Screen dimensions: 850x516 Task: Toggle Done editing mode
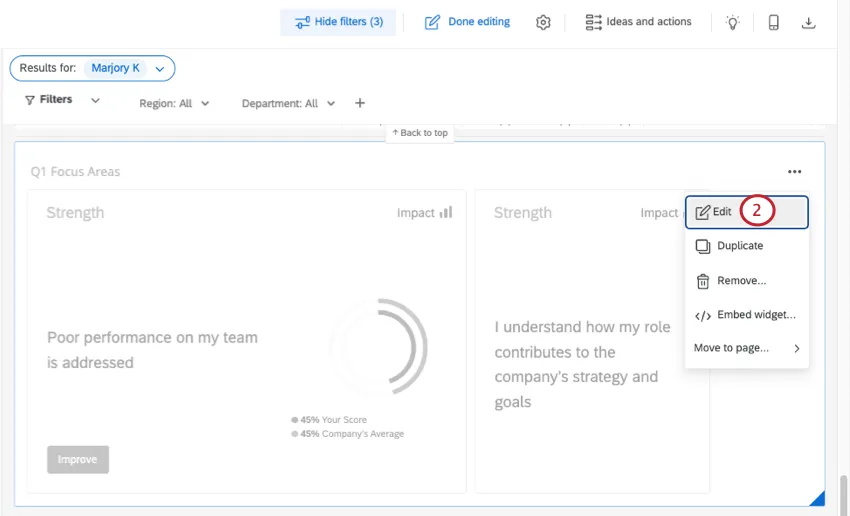[467, 22]
